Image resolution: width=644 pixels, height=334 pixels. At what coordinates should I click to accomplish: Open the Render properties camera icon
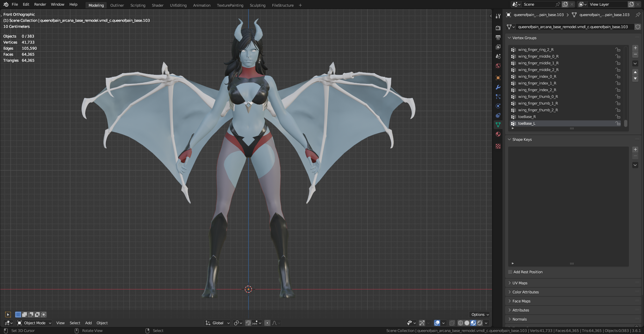[x=498, y=28]
